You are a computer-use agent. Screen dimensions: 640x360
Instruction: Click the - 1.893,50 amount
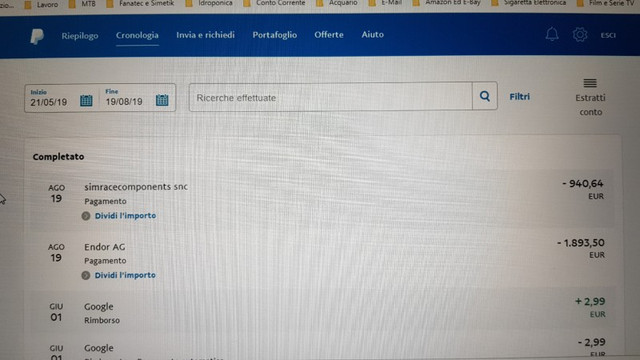point(580,243)
